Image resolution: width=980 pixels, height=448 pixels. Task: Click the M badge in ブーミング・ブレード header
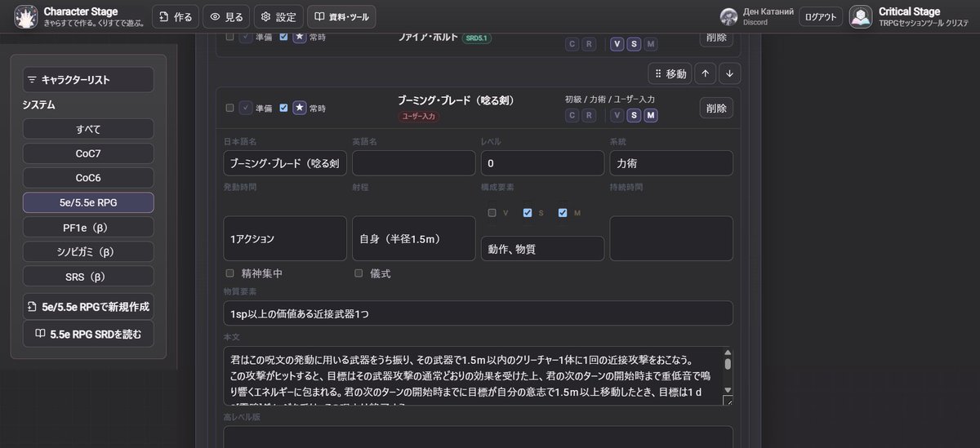tap(650, 115)
